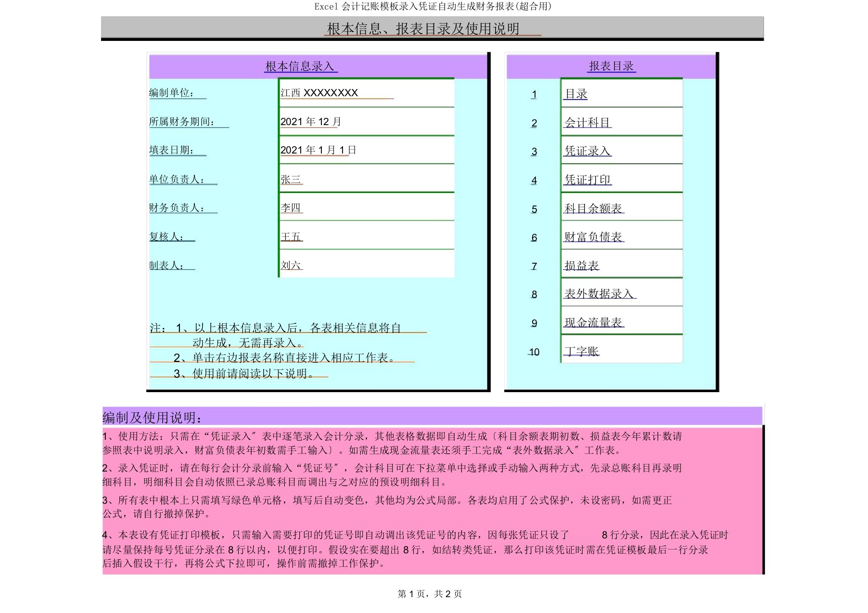Image resolution: width=868 pixels, height=613 pixels.
Task: Click instruction 3 beginning 所有表中根本上只需填写绿色单元格
Action: (x=387, y=507)
